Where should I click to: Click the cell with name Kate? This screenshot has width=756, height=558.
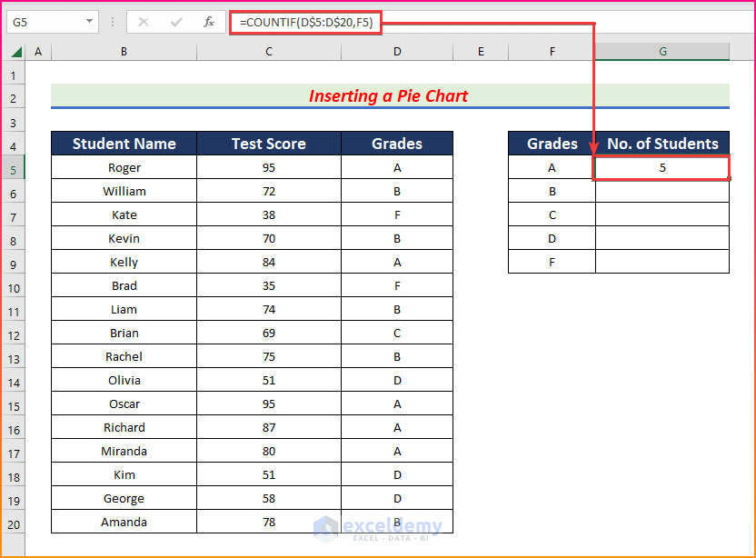[x=124, y=214]
